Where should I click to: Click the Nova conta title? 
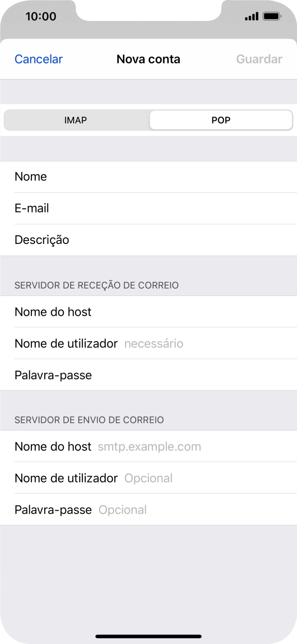[148, 59]
